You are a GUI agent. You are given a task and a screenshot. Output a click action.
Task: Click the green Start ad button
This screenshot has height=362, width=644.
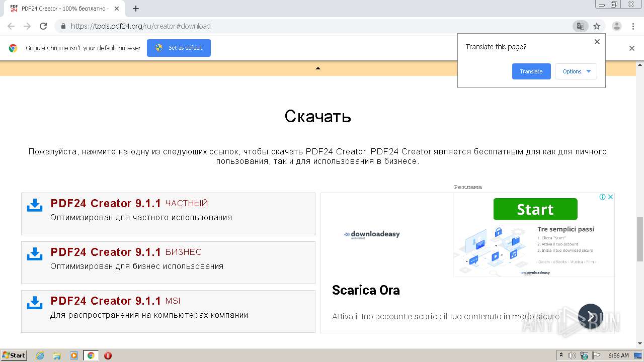point(535,209)
